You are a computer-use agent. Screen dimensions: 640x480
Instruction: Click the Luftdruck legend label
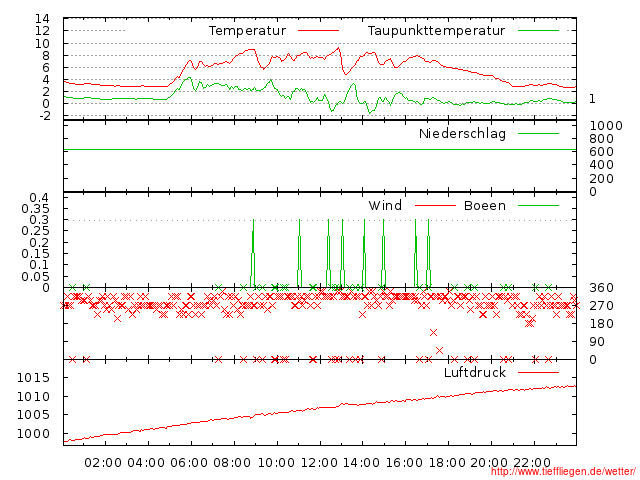click(x=475, y=372)
